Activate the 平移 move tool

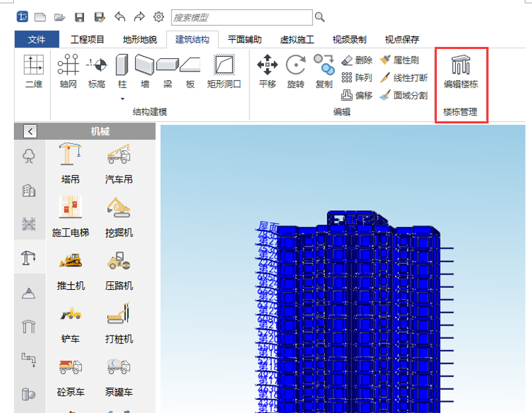coord(267,71)
